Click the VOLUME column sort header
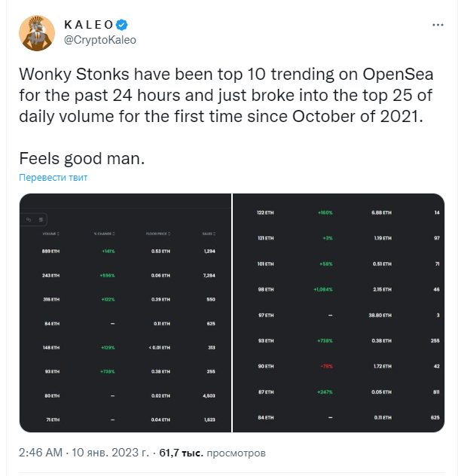 (x=50, y=233)
